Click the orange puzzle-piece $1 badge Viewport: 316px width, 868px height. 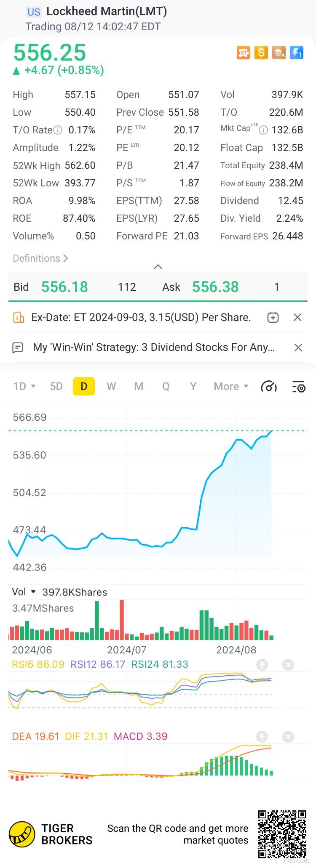pos(244,53)
